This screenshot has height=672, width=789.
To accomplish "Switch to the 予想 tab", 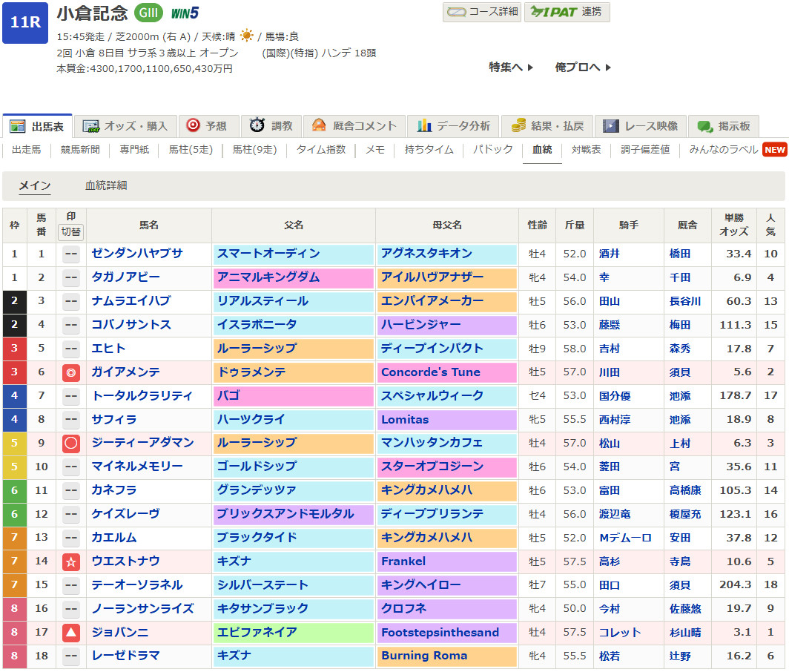I will 208,126.
